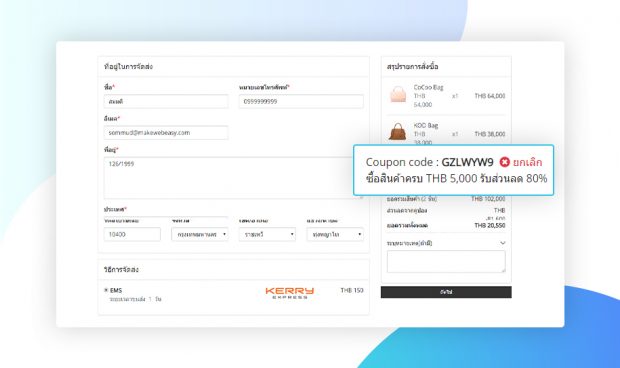The height and width of the screenshot is (368, 620).
Task: Click the coupon code GZLWYW9 text
Action: (467, 162)
